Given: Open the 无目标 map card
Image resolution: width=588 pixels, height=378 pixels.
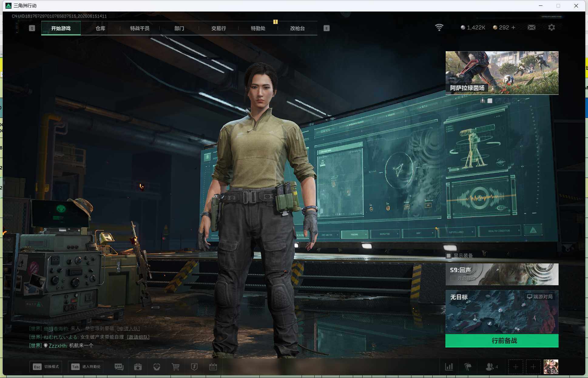Looking at the screenshot, I should pos(502,312).
